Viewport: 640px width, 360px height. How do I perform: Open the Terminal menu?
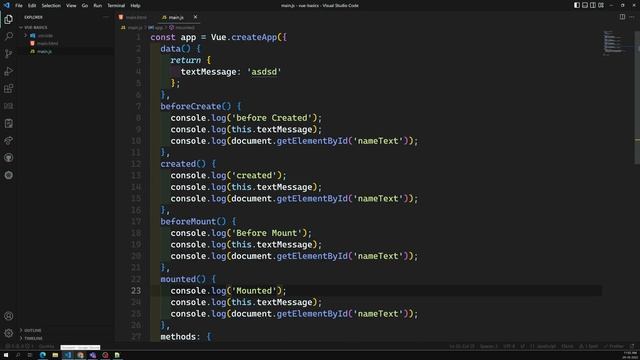(x=116, y=6)
